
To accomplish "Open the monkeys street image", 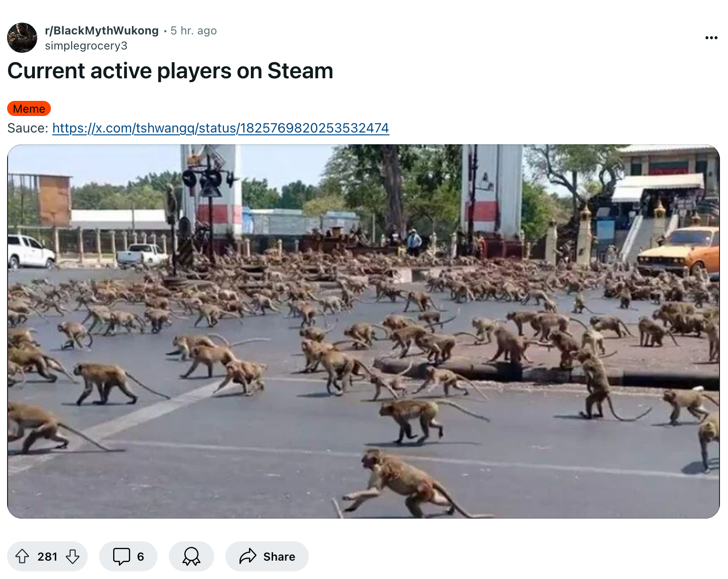I will click(364, 331).
